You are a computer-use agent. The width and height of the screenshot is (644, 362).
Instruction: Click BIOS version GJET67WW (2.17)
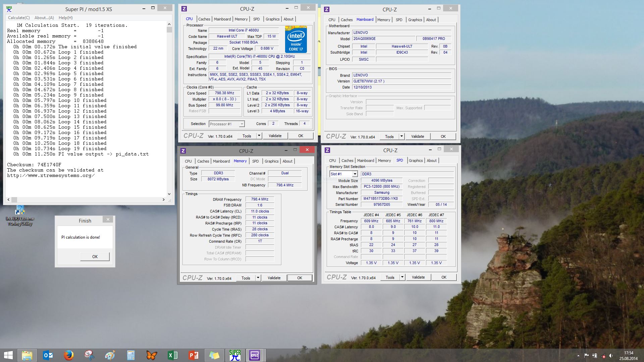pyautogui.click(x=402, y=81)
